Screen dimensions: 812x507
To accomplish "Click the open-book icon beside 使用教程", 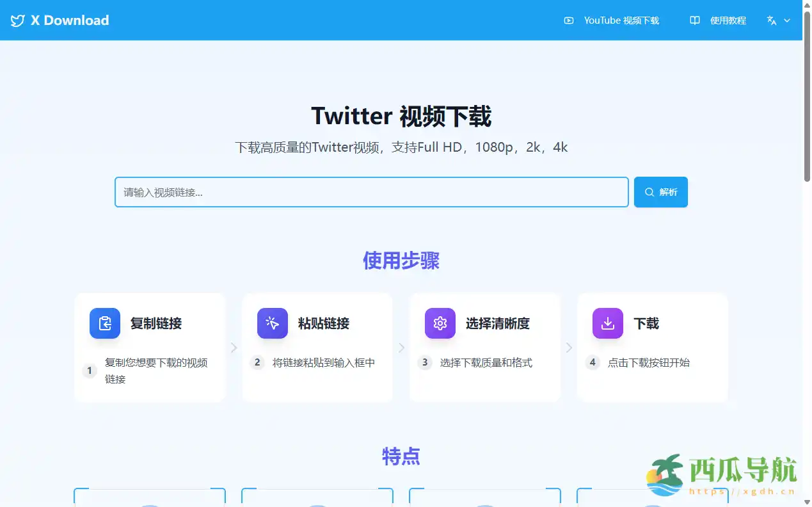I will point(694,20).
